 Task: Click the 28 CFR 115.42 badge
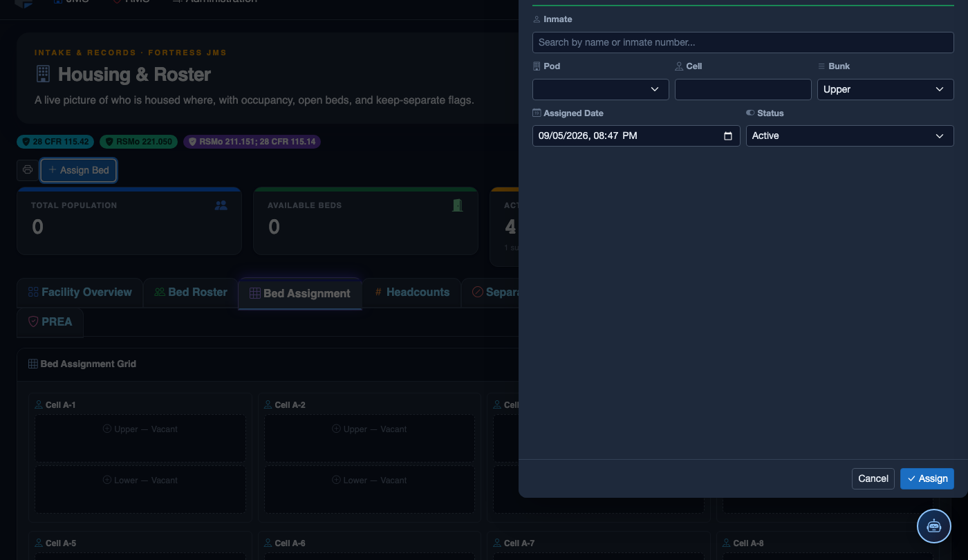[56, 142]
